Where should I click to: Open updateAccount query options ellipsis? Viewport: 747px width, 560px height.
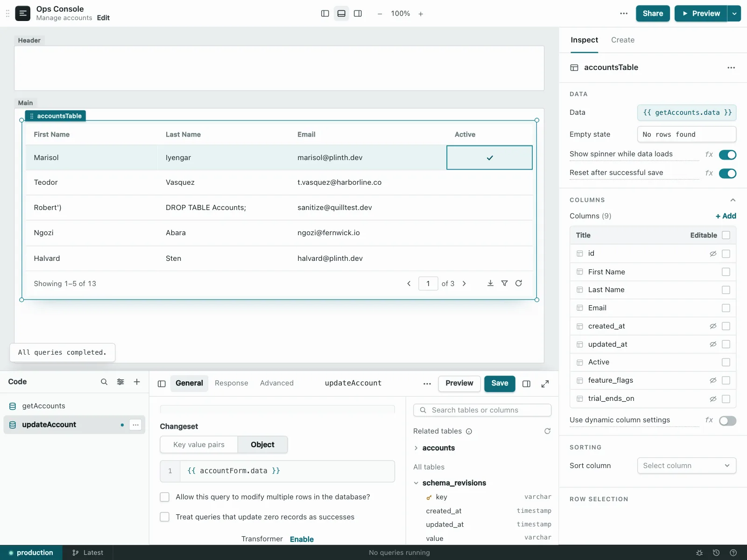[135, 425]
